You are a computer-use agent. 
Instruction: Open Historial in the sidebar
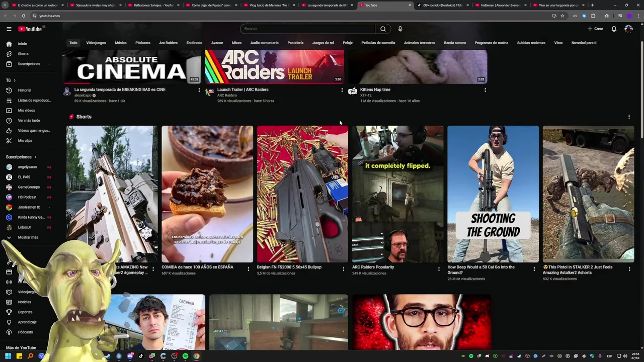coord(30,90)
